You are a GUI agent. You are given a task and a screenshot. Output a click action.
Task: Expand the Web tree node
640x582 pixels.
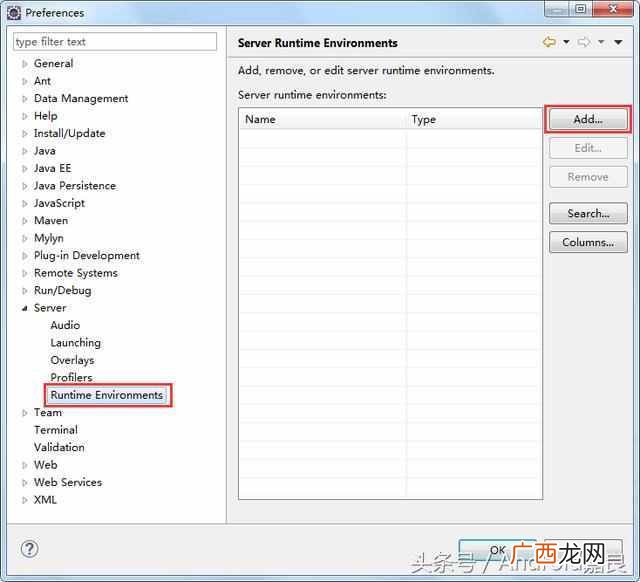pos(25,465)
